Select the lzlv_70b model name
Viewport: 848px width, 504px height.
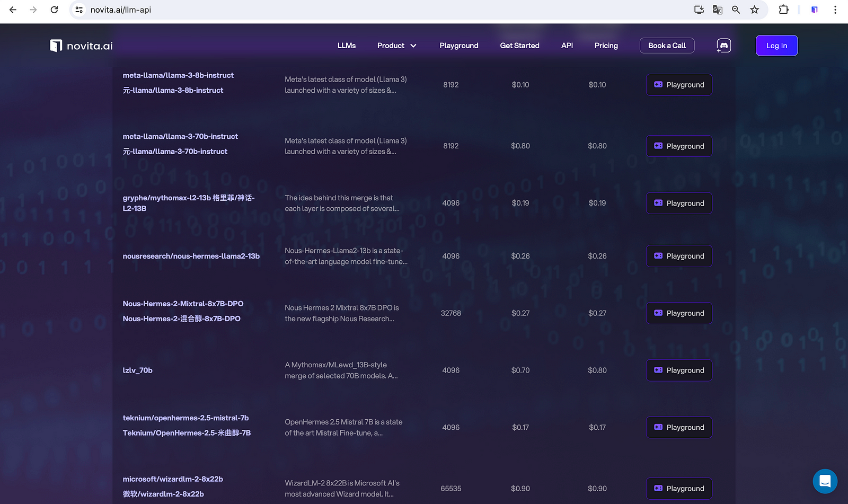click(138, 370)
